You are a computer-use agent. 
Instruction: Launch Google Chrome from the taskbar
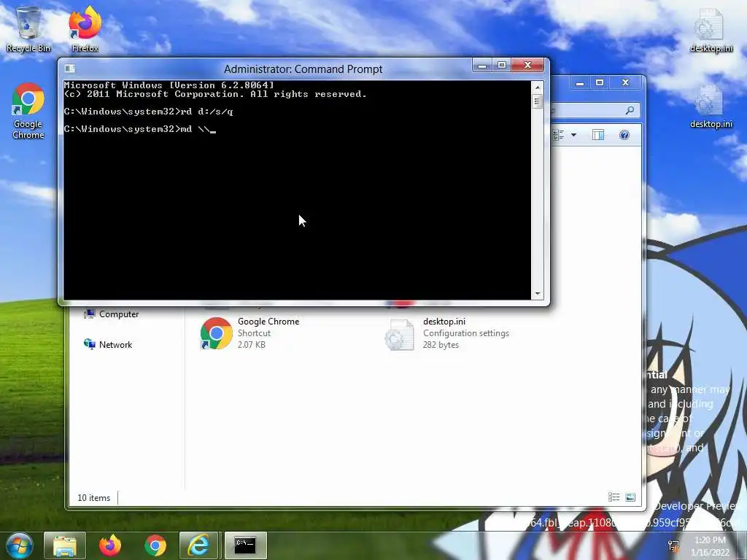coord(155,545)
